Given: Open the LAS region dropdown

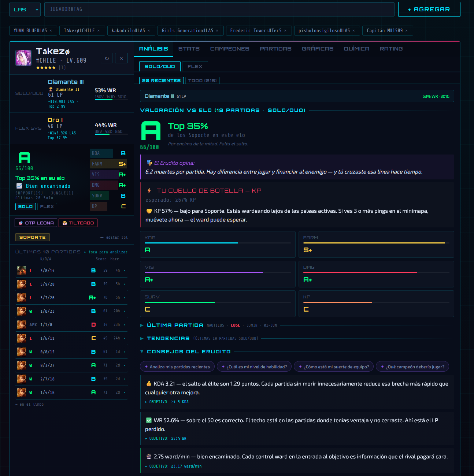Looking at the screenshot, I should (x=25, y=10).
